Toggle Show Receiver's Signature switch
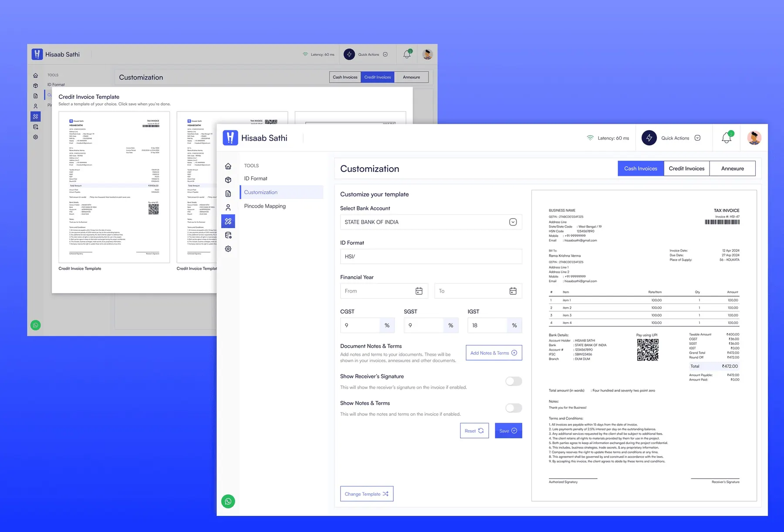The height and width of the screenshot is (532, 784). click(x=514, y=381)
